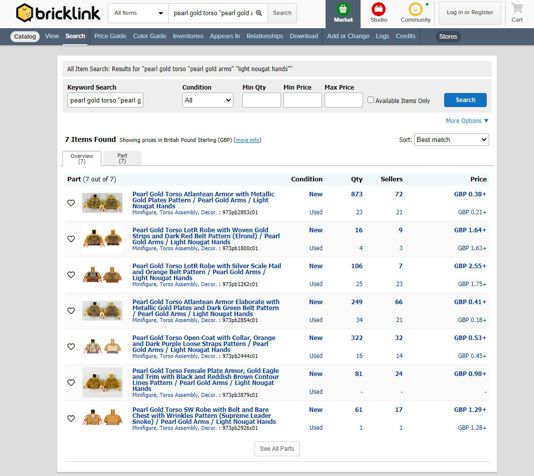Open the Elrond robe 973pb1800c01 thumbnail
Viewport: 534px width, 476px height.
point(102,238)
